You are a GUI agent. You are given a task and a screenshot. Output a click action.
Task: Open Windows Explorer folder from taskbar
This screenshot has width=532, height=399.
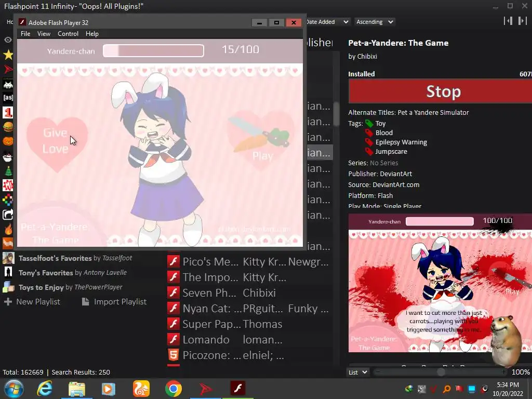coord(77,389)
